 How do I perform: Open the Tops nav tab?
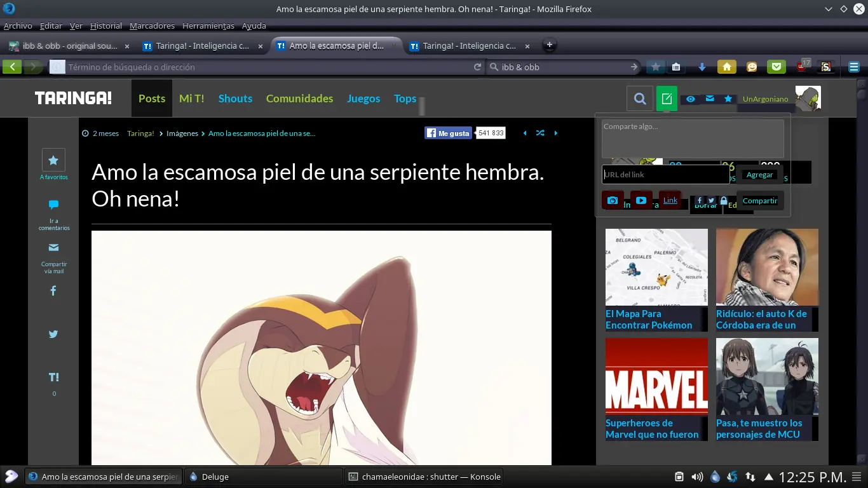click(x=405, y=98)
